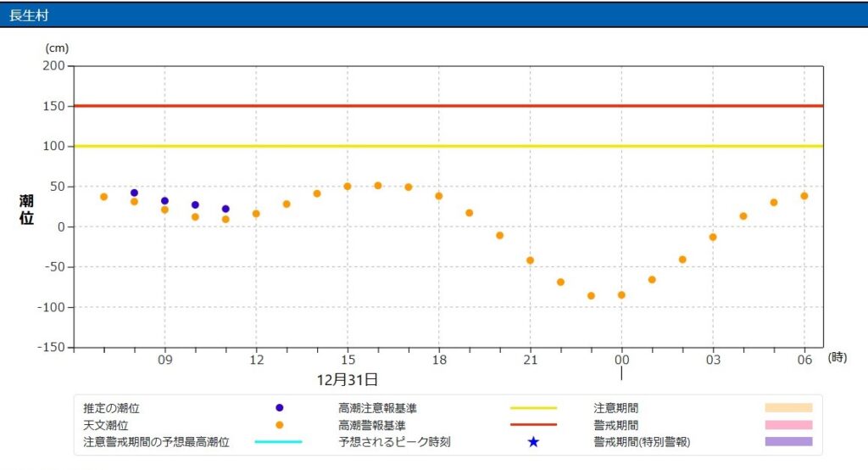This screenshot has width=868, height=470.
Task: Click the orange tide dot at 15 o'clock
Action: tap(348, 187)
